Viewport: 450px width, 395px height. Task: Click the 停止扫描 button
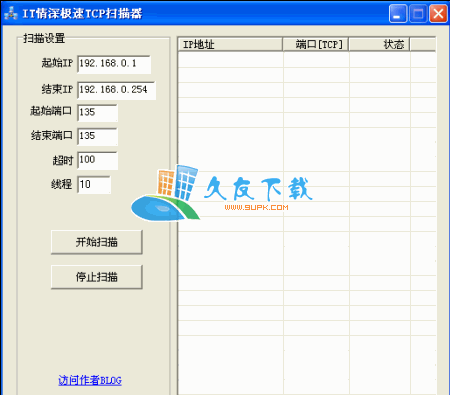(x=97, y=277)
